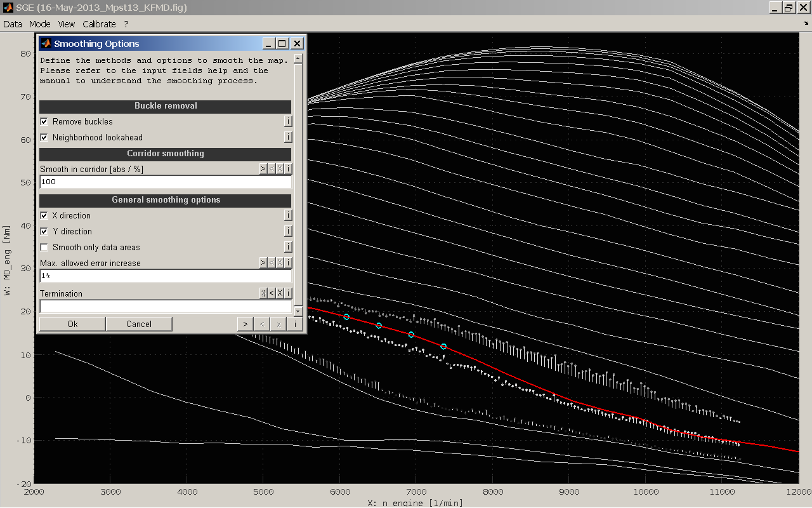This screenshot has height=508, width=812.
Task: Click y-axis tick label 80
Action: click(25, 53)
